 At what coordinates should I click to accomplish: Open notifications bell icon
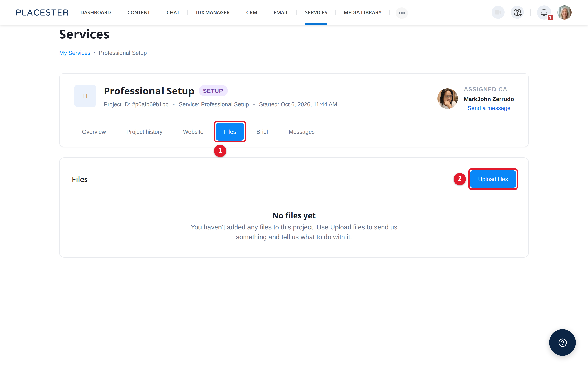(x=544, y=12)
